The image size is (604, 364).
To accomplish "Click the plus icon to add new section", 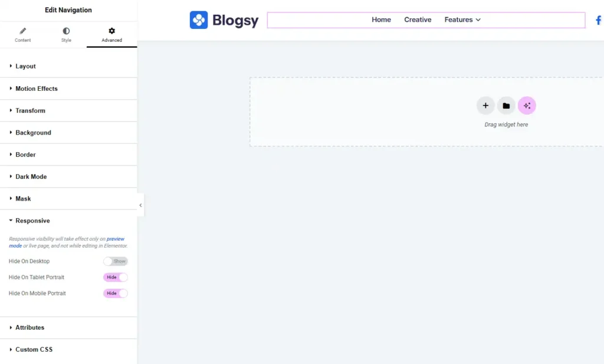I will point(485,106).
